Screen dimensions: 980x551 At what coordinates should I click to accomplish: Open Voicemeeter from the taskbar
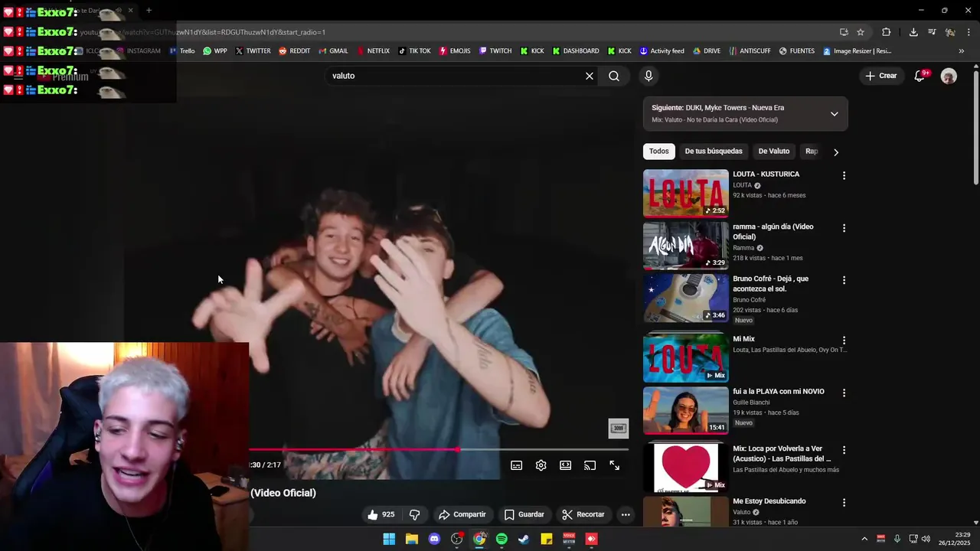569,539
